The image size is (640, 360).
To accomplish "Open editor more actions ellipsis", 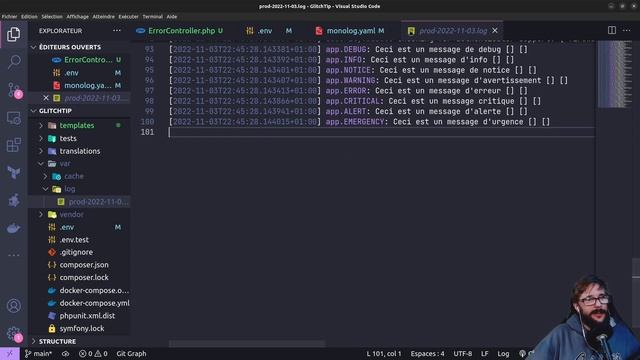I will [627, 31].
